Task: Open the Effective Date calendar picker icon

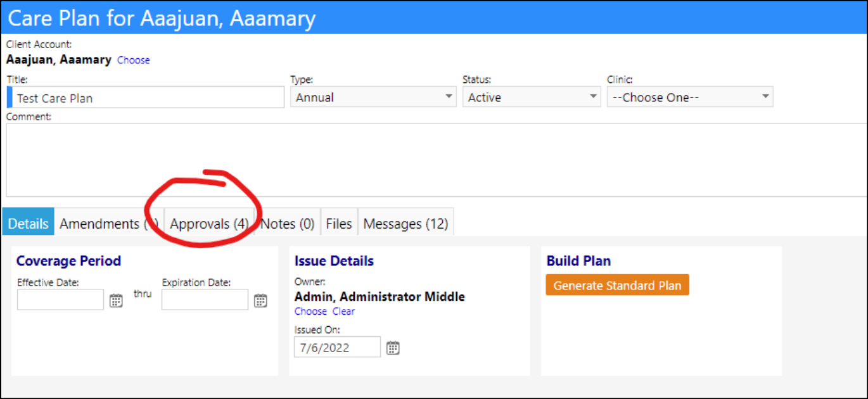Action: (x=116, y=300)
